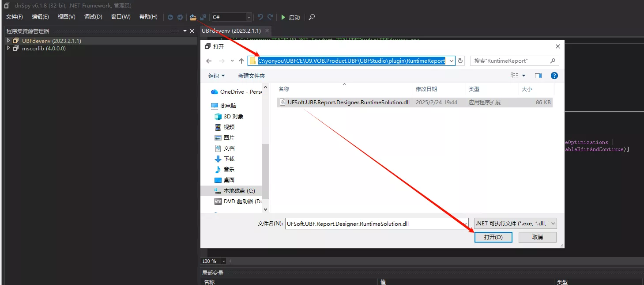Click the navigate backward toolbar arrow

pos(170,17)
